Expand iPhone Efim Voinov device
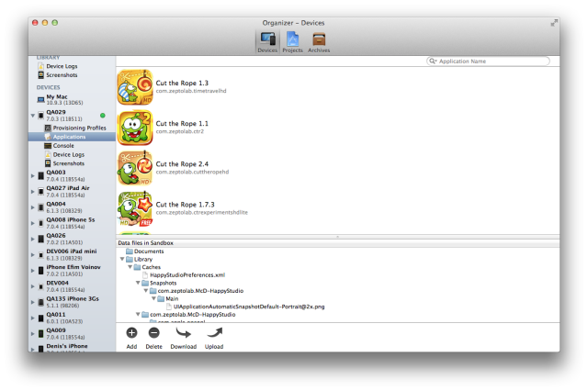This screenshot has width=588, height=391. 33,271
